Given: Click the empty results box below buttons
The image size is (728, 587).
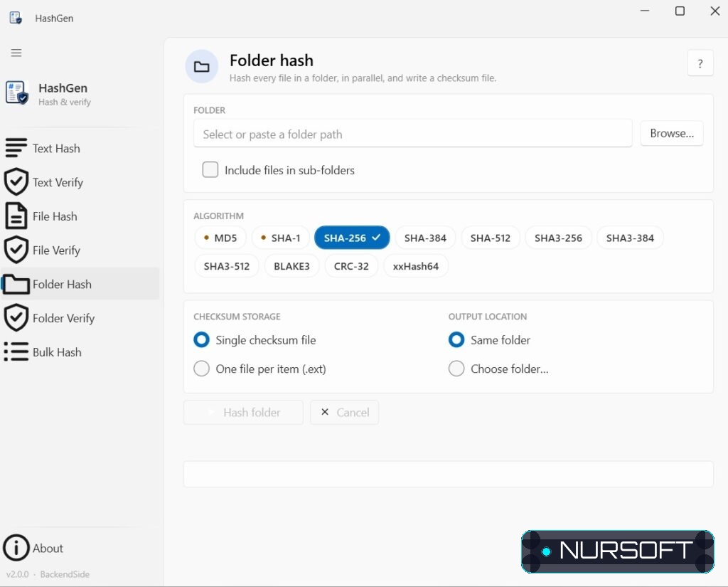Looking at the screenshot, I should click(x=448, y=474).
